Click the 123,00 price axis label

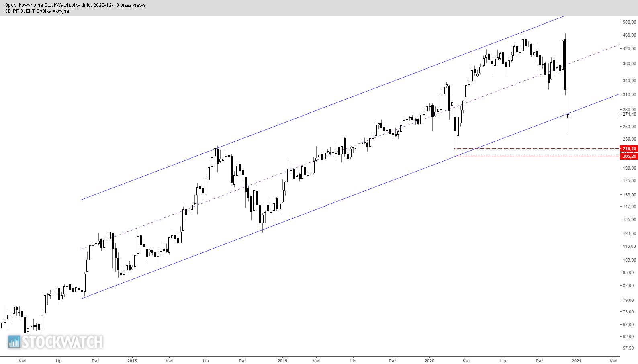coord(629,233)
